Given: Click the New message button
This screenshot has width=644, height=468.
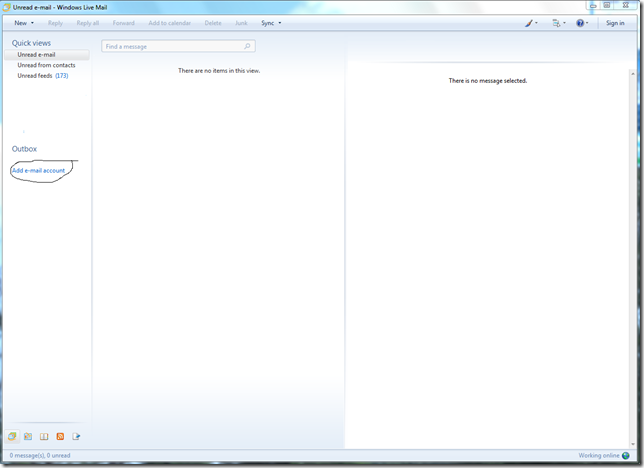Looking at the screenshot, I should [21, 23].
